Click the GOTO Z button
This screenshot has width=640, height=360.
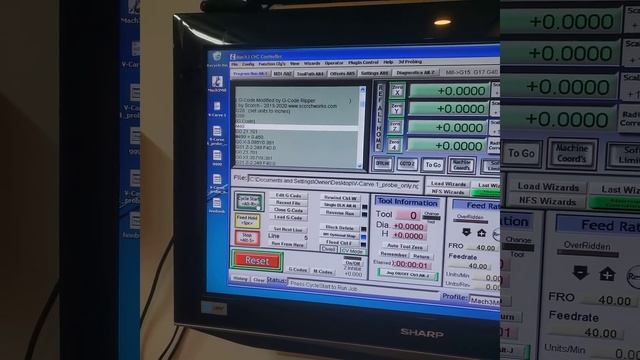pyautogui.click(x=407, y=164)
